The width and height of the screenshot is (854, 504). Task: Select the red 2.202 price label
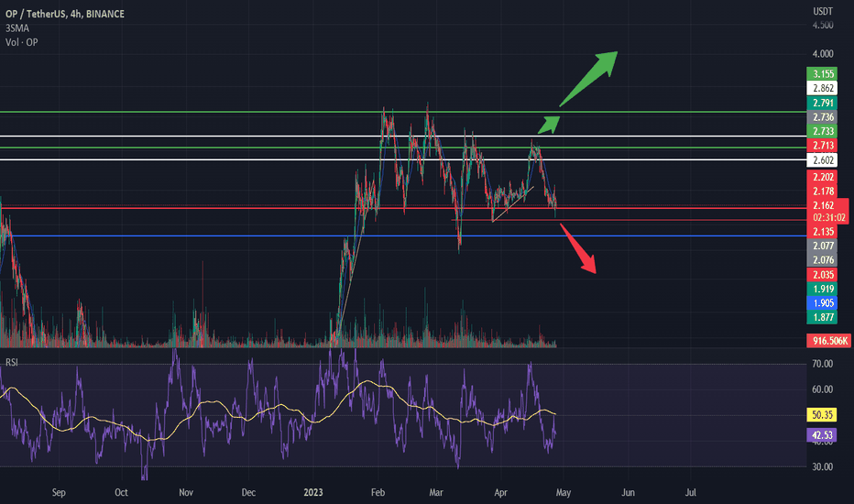click(x=823, y=177)
